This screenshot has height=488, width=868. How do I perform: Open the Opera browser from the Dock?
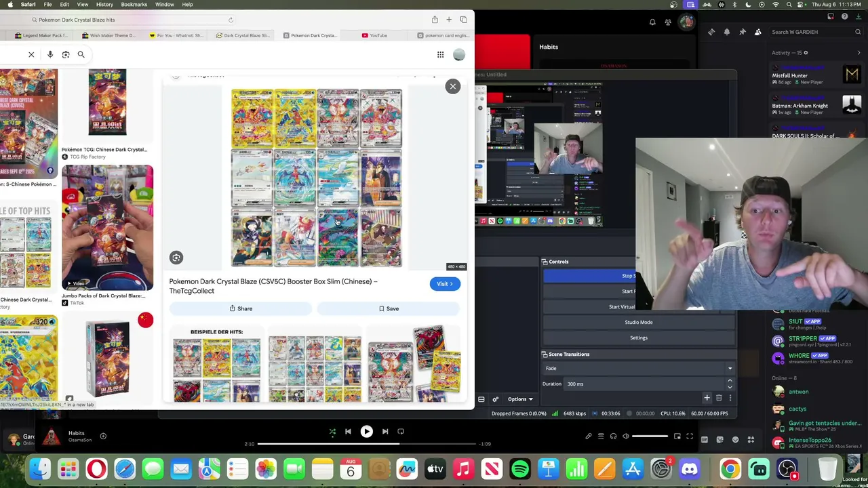click(x=96, y=468)
